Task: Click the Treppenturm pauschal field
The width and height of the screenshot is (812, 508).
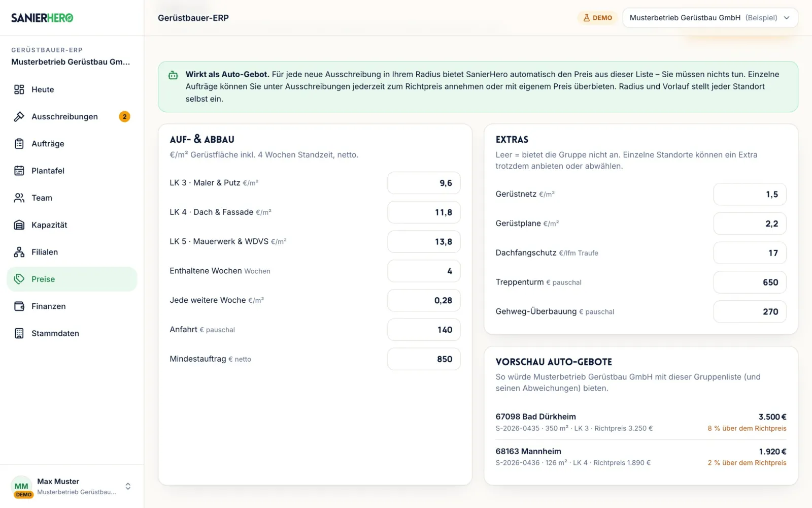Action: point(750,282)
